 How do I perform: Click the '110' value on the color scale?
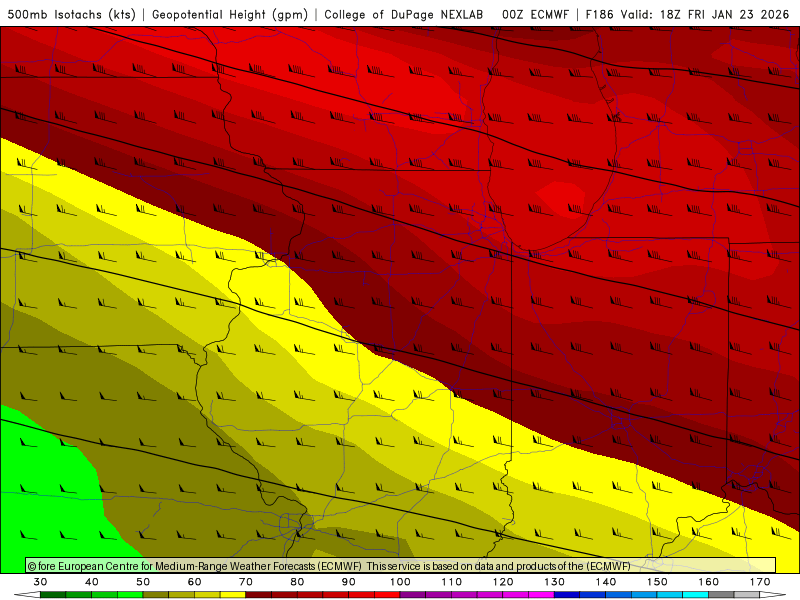pyautogui.click(x=452, y=582)
